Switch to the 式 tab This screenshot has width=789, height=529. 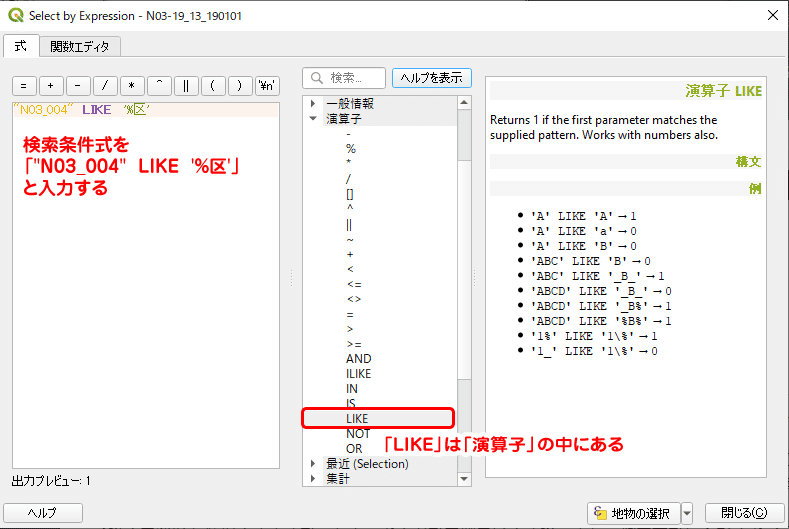[x=21, y=46]
